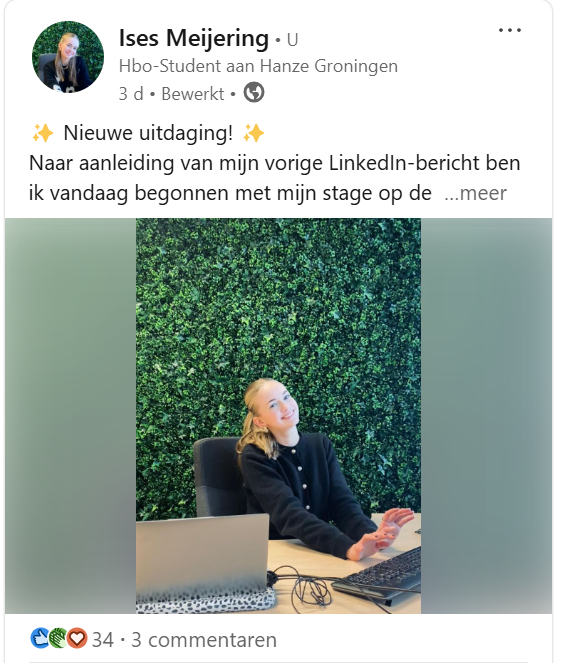Screen dimensions: 561x663
Task: Click the 'Hbo-Student aan Hanze Groningen' headline
Action: pos(258,66)
